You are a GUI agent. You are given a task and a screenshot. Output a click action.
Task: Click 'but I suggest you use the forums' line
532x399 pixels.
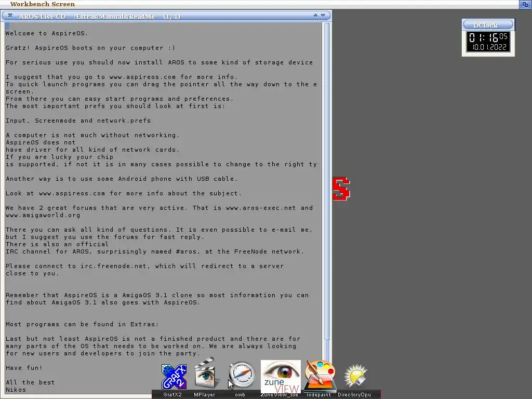tap(105, 237)
